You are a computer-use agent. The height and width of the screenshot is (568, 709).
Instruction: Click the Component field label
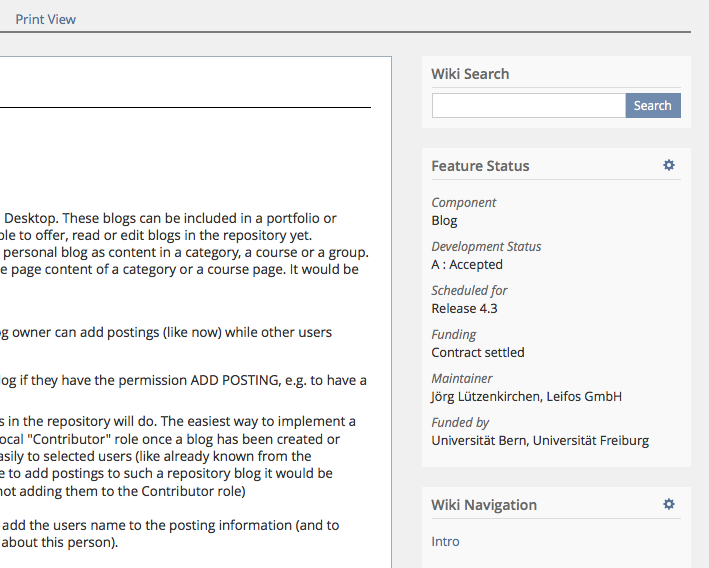(463, 202)
